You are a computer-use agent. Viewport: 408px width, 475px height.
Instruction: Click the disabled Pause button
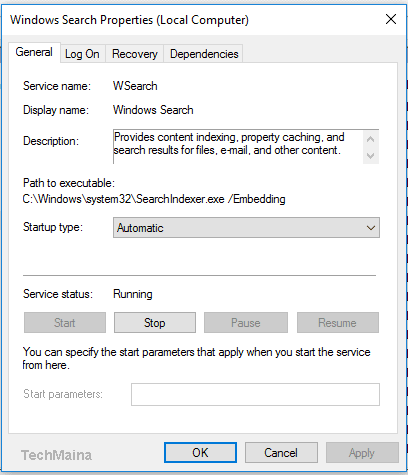(x=246, y=323)
